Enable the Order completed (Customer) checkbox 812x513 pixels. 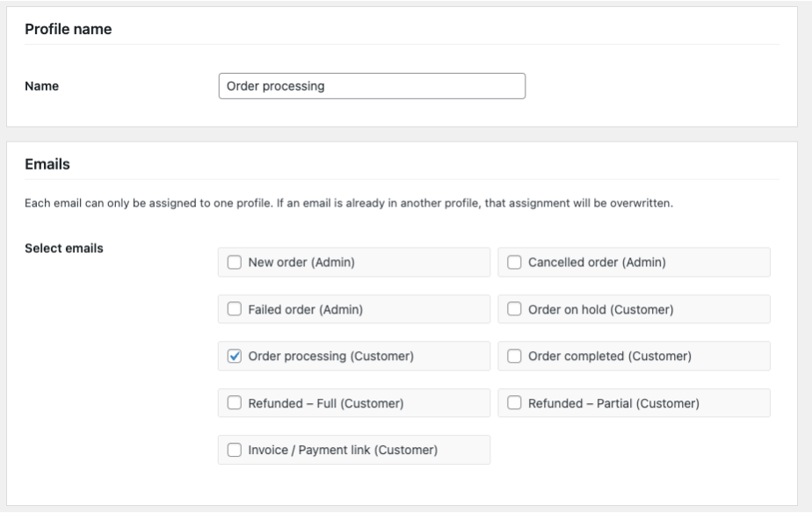[x=514, y=357]
